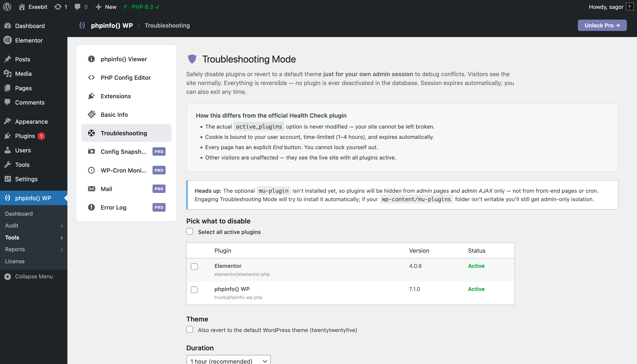
Task: Click the WordPress logo icon in admin bar
Action: (x=7, y=7)
